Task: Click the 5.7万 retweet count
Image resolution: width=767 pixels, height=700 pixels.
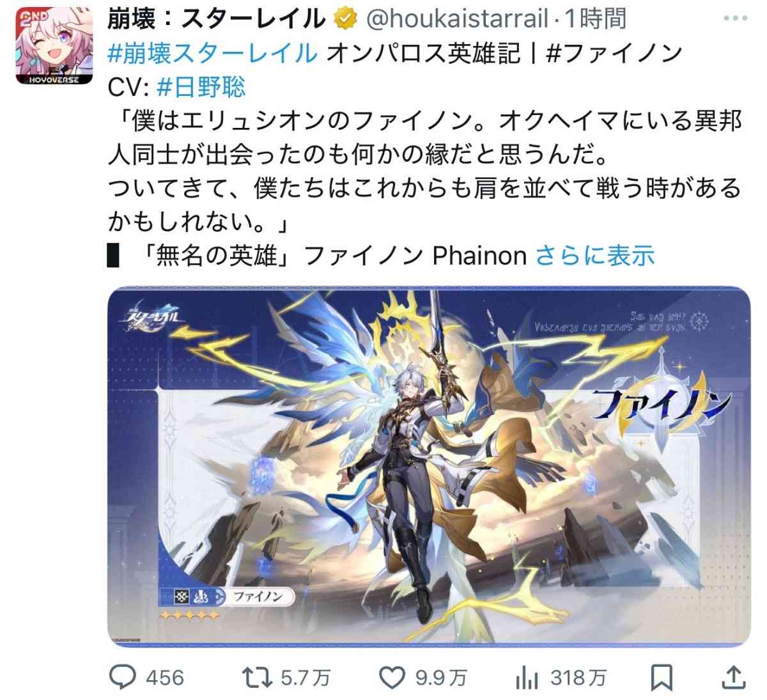Action: coord(306,678)
